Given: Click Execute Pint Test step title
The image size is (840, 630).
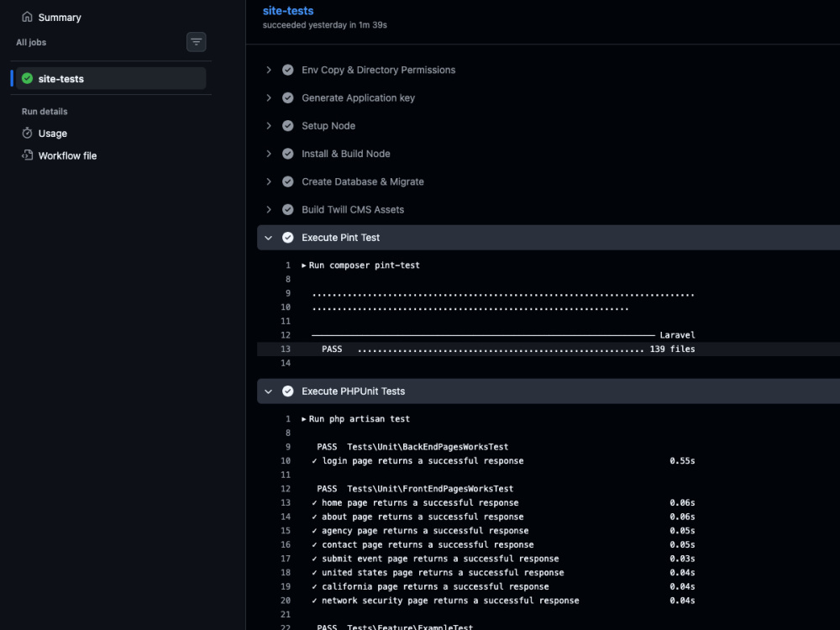Looking at the screenshot, I should point(340,238).
